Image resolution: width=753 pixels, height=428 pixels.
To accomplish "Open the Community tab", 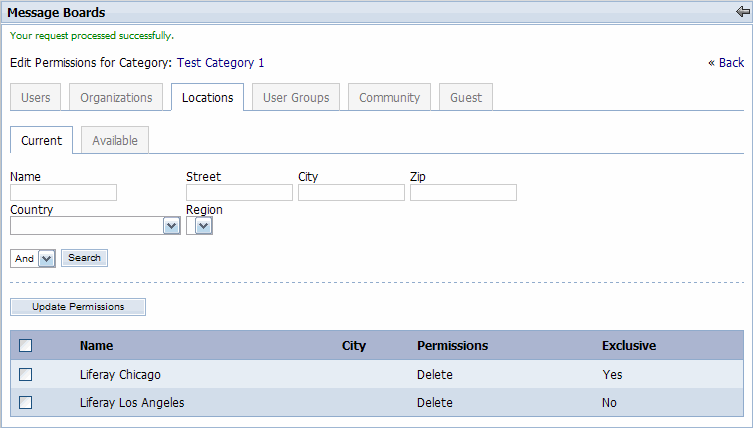I will click(x=389, y=98).
